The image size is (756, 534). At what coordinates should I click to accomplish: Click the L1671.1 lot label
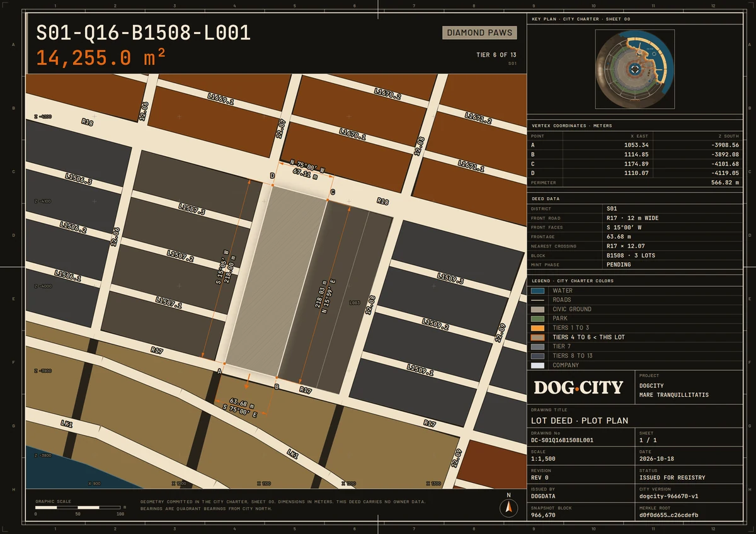471,165
